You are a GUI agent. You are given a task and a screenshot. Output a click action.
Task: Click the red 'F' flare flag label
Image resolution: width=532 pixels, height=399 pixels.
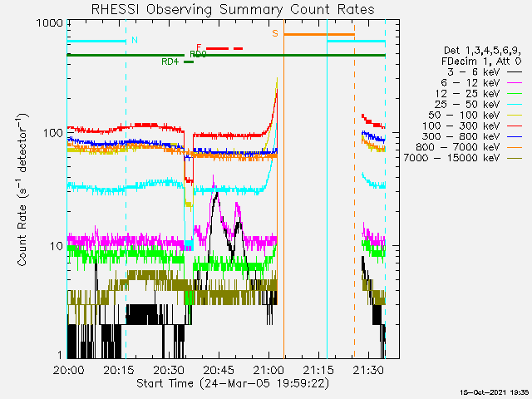199,47
